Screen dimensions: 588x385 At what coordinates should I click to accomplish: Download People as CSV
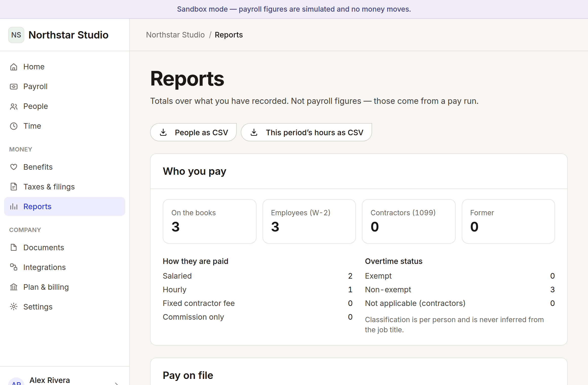(x=193, y=132)
